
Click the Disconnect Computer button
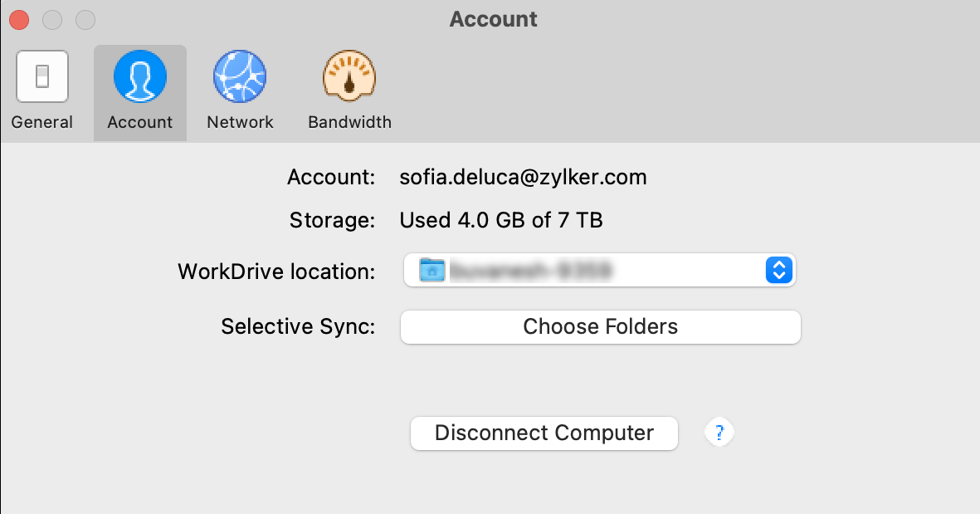click(x=544, y=433)
